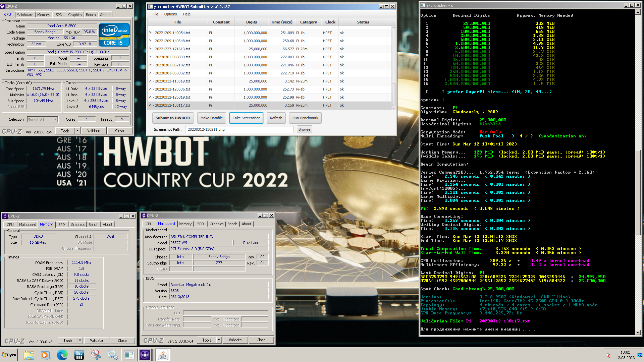Click Make Datafile button
The height and width of the screenshot is (362, 644).
[x=211, y=118]
